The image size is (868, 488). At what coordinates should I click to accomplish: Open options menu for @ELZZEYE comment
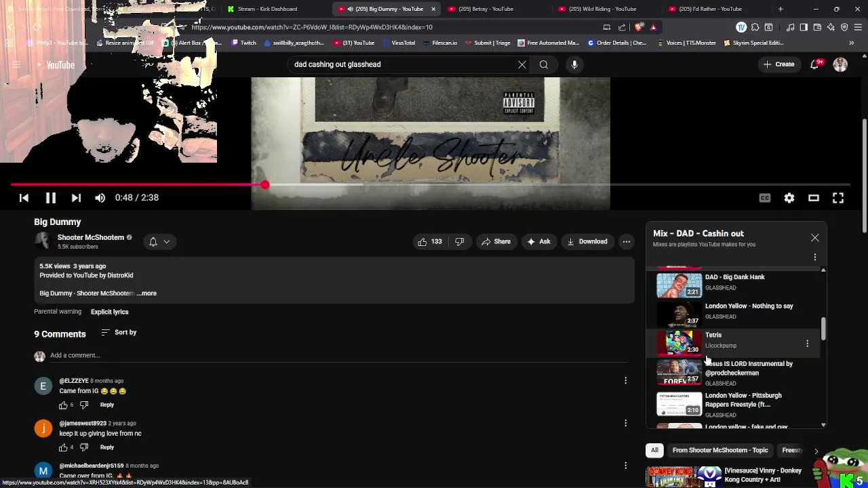[x=625, y=380]
